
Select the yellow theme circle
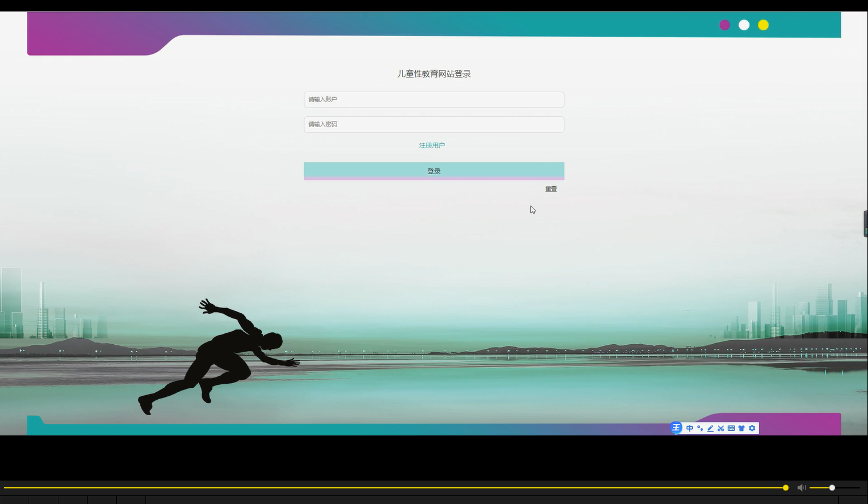(x=763, y=25)
